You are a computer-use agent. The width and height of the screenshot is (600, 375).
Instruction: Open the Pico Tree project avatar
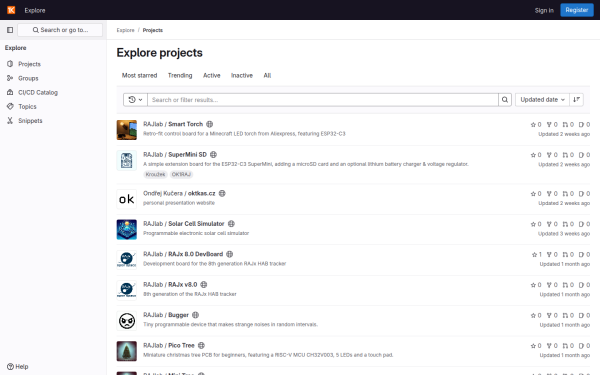coord(127,351)
